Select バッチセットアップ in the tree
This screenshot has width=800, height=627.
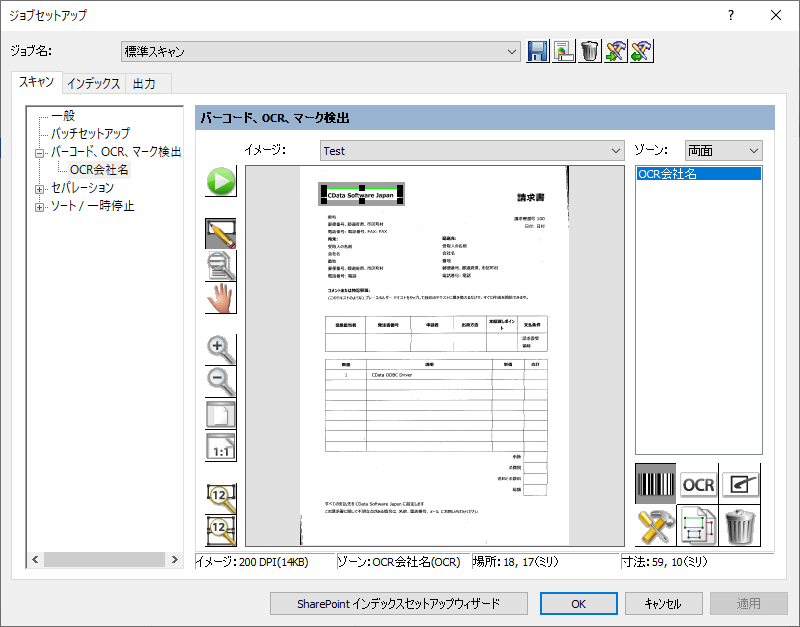[x=90, y=134]
